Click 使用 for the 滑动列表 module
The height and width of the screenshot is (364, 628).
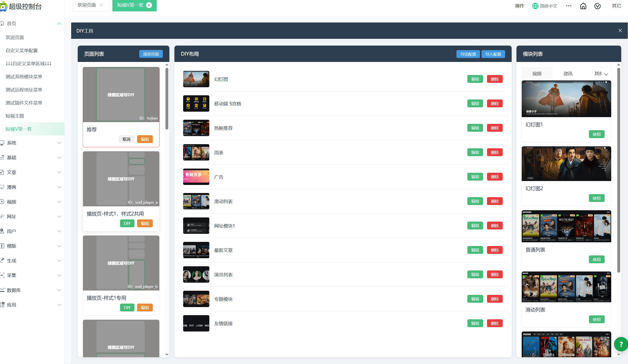(597, 320)
